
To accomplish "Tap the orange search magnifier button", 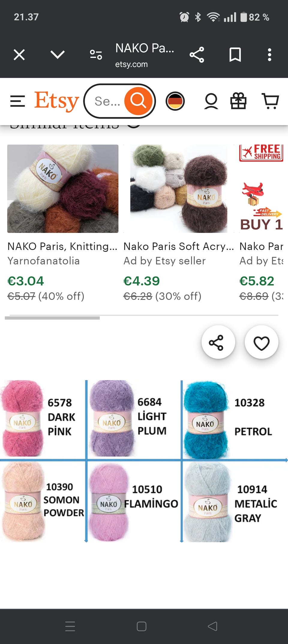I will [x=138, y=101].
